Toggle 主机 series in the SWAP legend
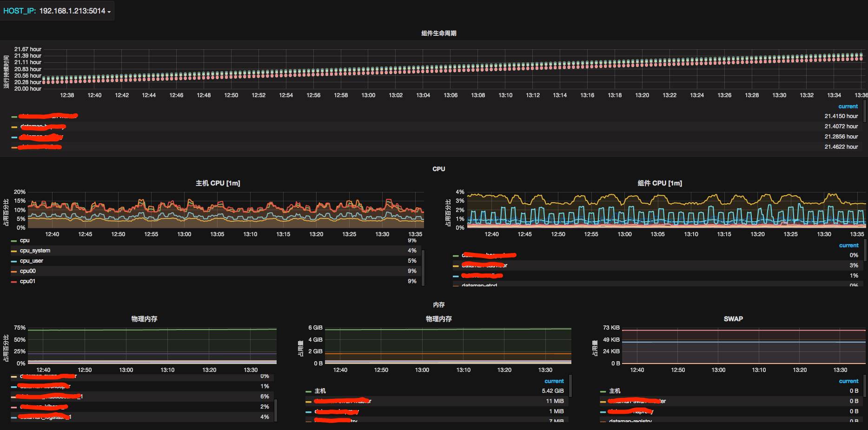This screenshot has width=868, height=430. click(x=615, y=391)
